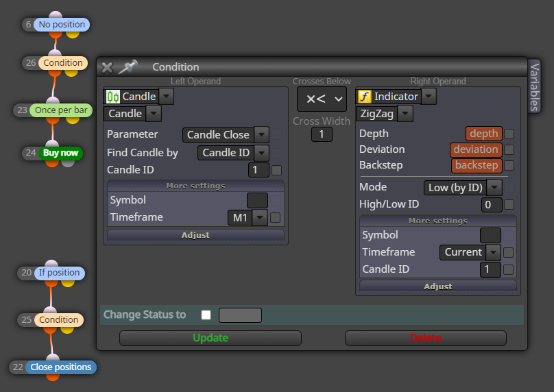
Task: Click the right Candle ID value field
Action: pyautogui.click(x=490, y=269)
